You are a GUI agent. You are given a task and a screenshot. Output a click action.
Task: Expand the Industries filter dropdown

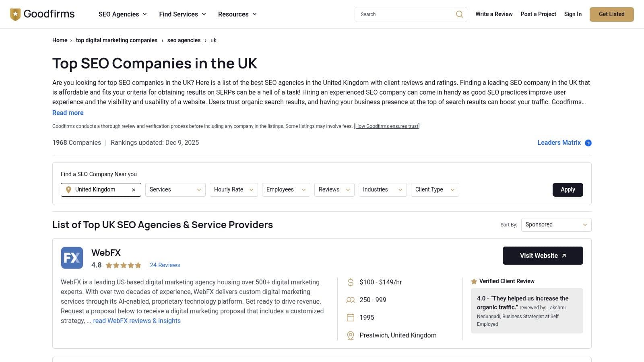click(x=382, y=190)
